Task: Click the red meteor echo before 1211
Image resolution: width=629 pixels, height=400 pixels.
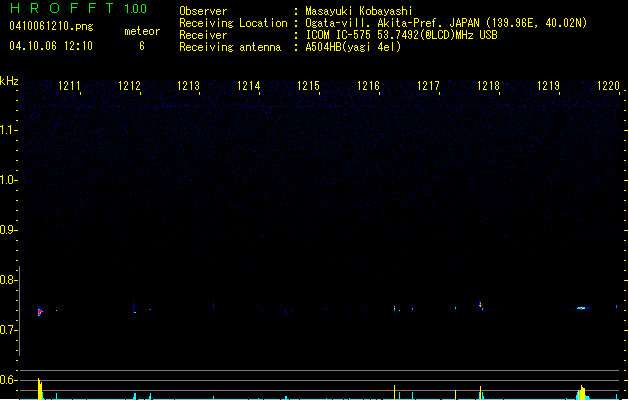Action: pyautogui.click(x=40, y=311)
